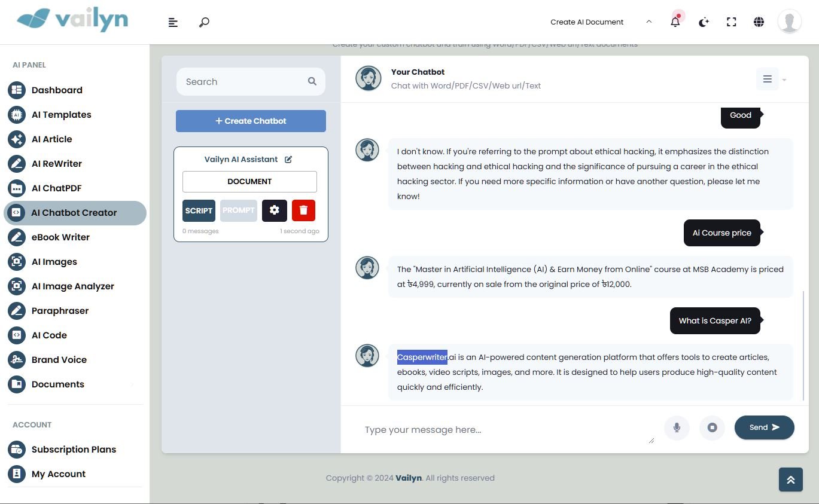The height and width of the screenshot is (504, 819).
Task: Open the language globe icon
Action: (759, 22)
